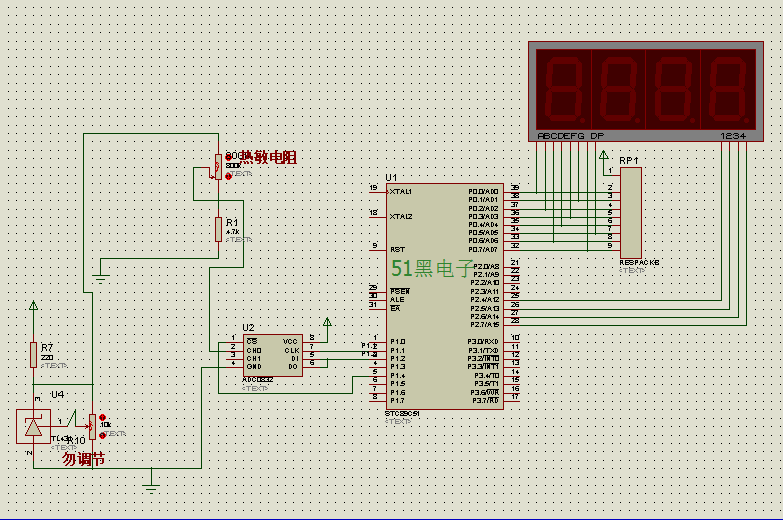Click the ABCDEFG DP label on display
The width and height of the screenshot is (783, 520).
pos(571,136)
